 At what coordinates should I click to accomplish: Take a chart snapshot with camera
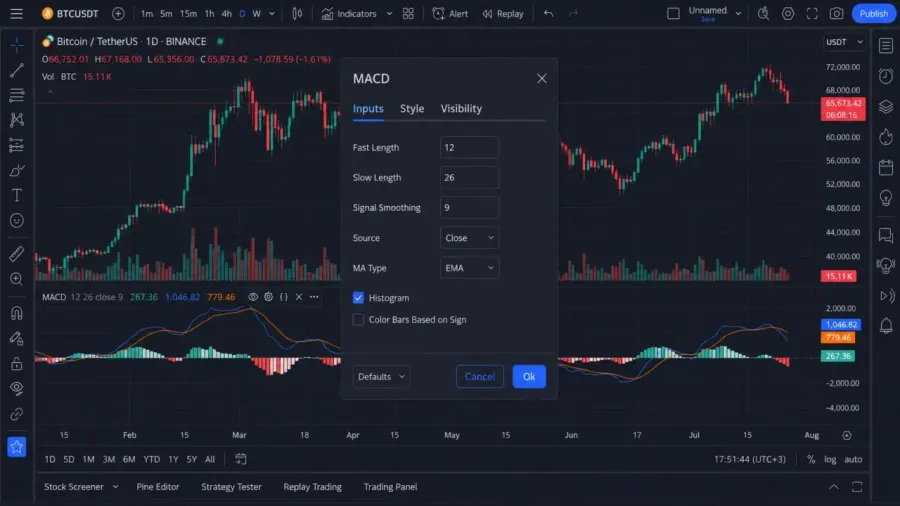coord(836,13)
